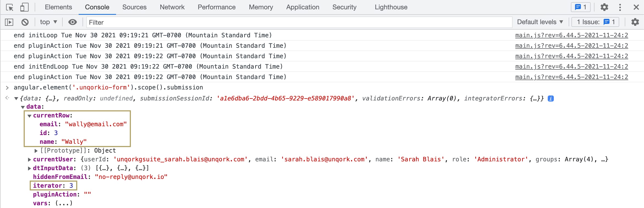Close the DevTools panel
This screenshot has width=644, height=208.
click(636, 7)
